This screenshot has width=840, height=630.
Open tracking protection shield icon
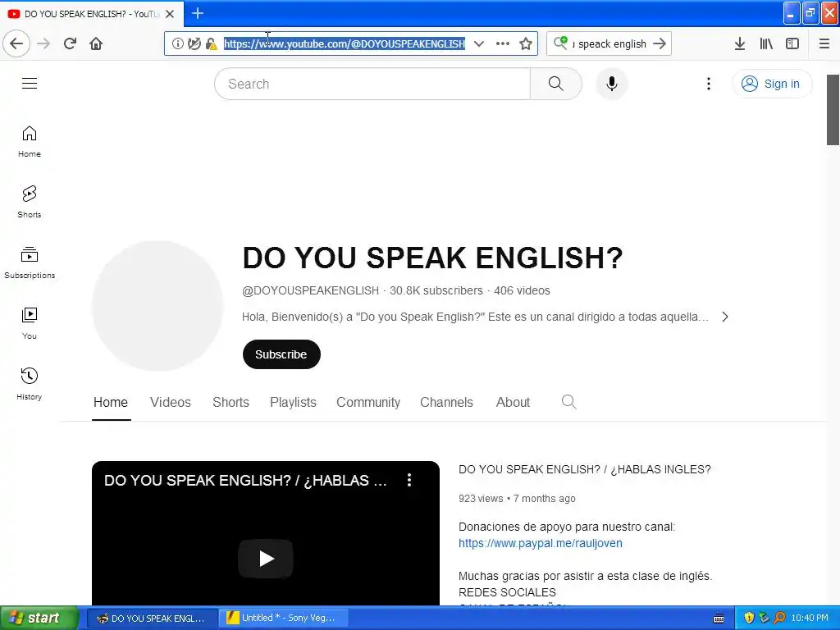point(194,43)
